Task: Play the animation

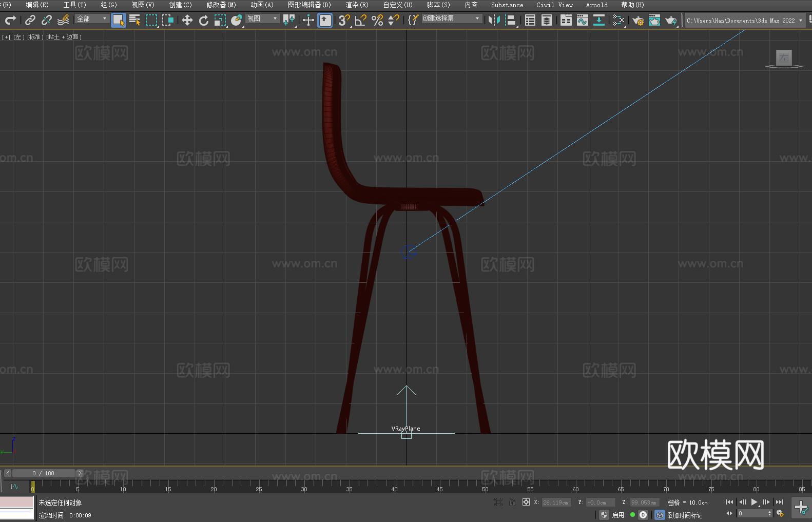Action: (x=755, y=502)
